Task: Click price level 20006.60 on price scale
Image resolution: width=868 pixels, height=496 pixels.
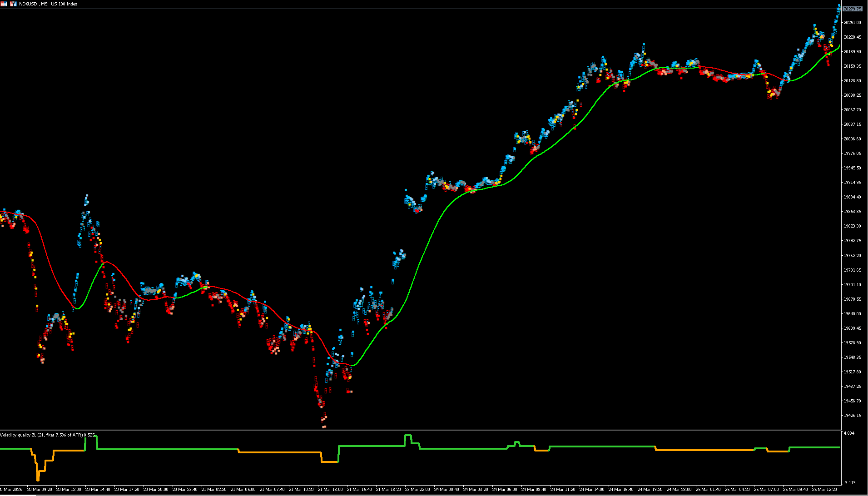Action: 852,139
